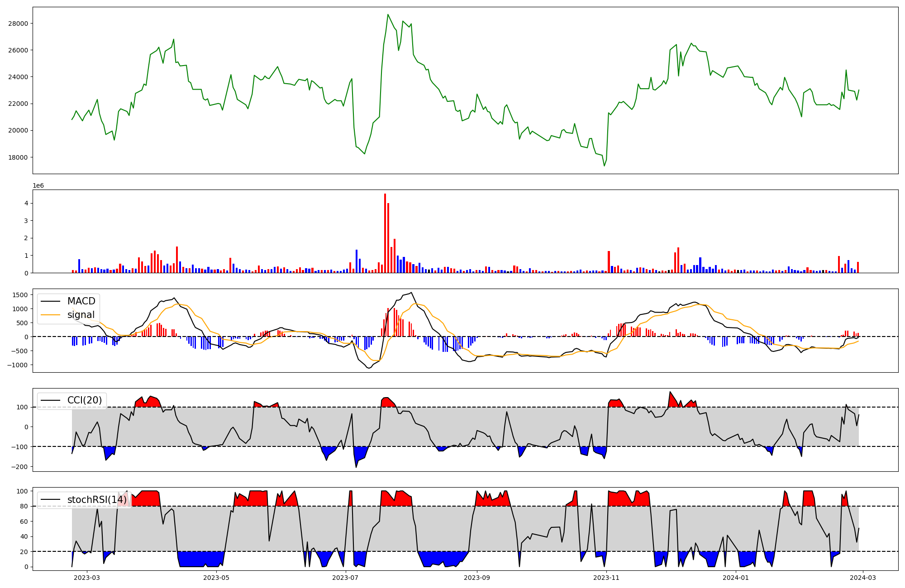Click the 18000 price axis label
Image resolution: width=905 pixels, height=588 pixels.
[18, 157]
